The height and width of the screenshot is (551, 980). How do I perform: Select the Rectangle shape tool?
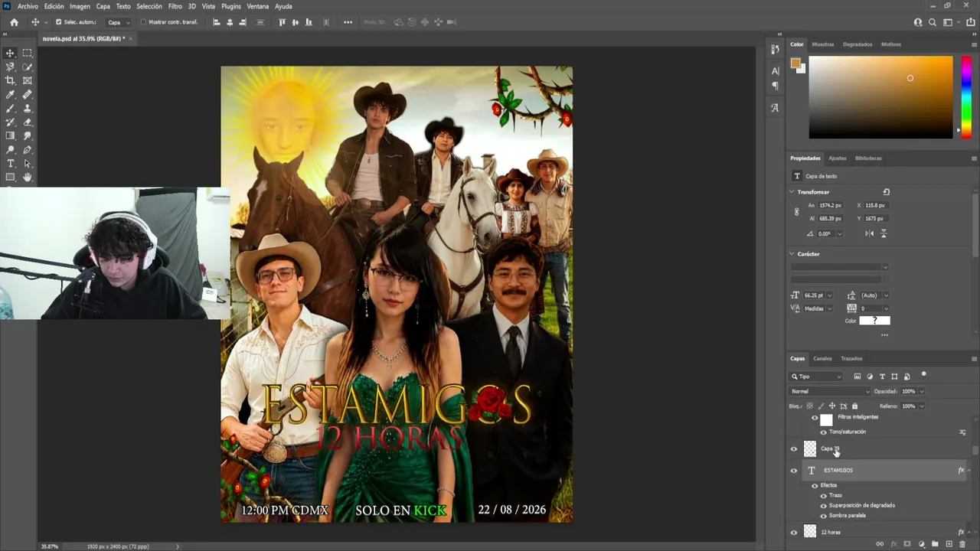click(x=10, y=177)
